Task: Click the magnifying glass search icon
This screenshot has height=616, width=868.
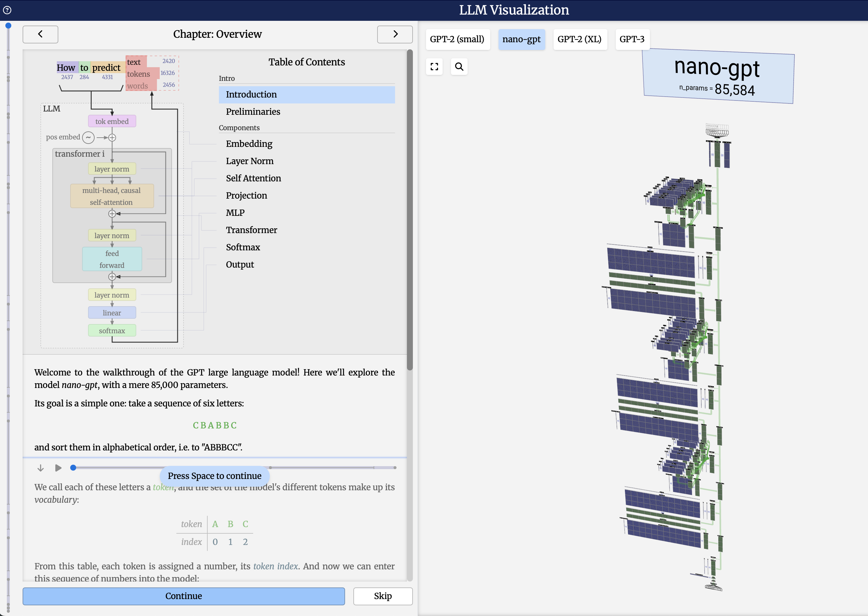Action: (x=459, y=67)
